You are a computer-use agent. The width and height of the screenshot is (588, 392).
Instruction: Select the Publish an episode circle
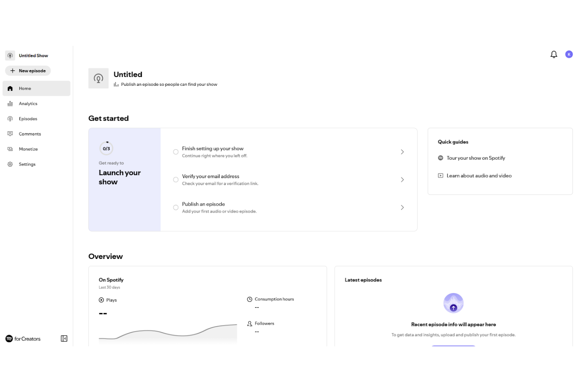tap(176, 208)
